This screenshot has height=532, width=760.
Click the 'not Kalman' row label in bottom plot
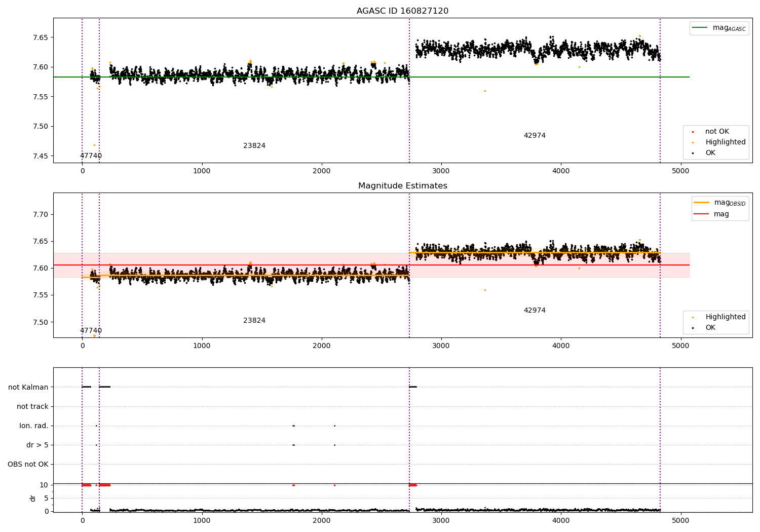(28, 387)
